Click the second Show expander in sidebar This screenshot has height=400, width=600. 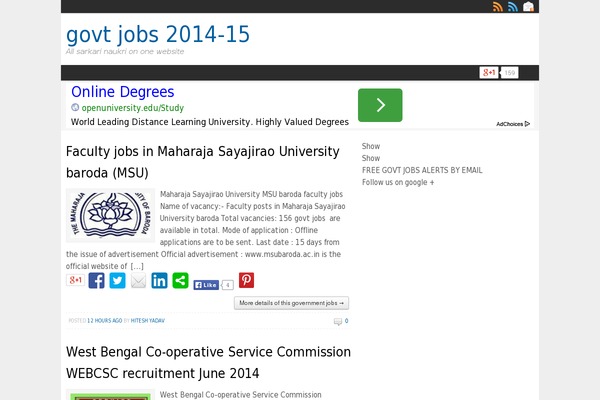coord(371,158)
